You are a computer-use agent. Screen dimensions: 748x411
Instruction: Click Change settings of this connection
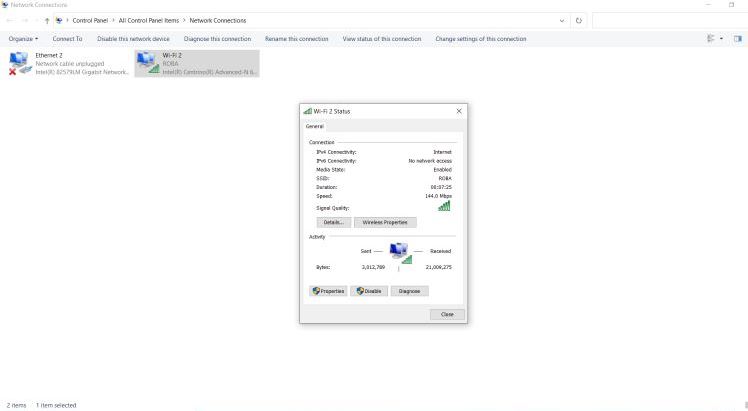pyautogui.click(x=481, y=39)
